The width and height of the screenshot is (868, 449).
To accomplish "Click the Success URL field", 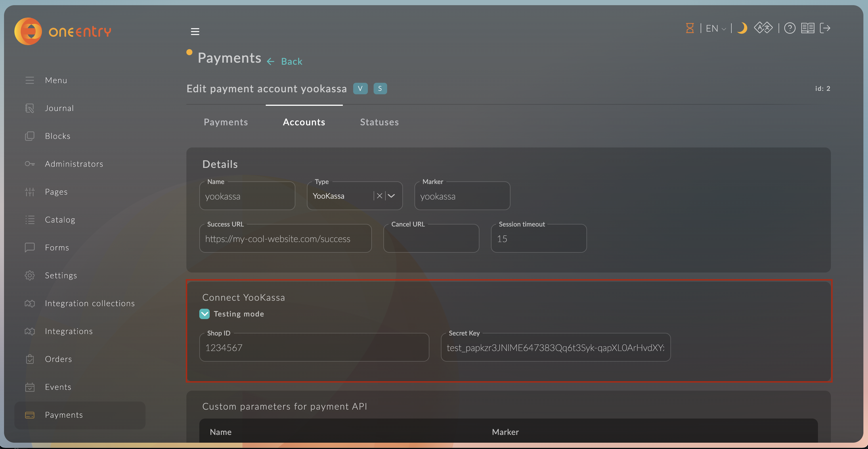I will click(285, 239).
